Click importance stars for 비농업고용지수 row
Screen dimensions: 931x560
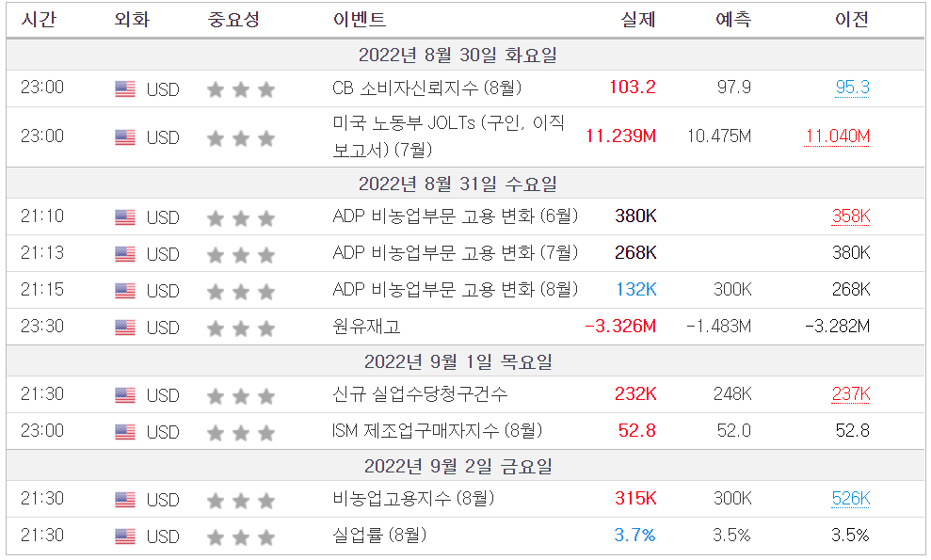point(240,501)
